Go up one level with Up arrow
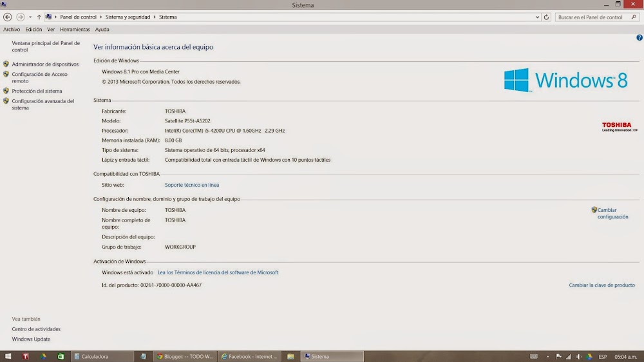 click(39, 17)
